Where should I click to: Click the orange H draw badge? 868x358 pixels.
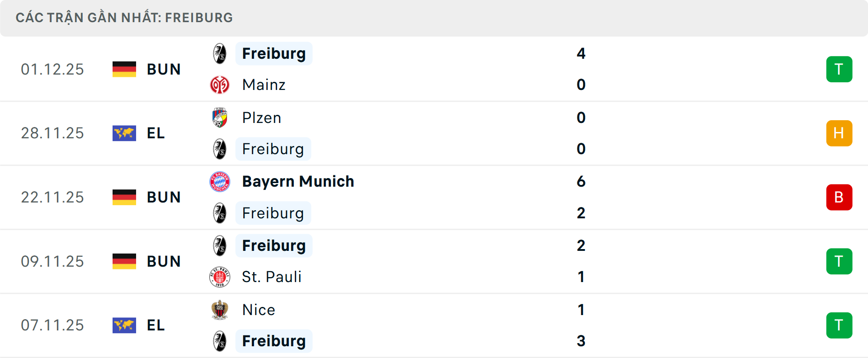tap(839, 133)
